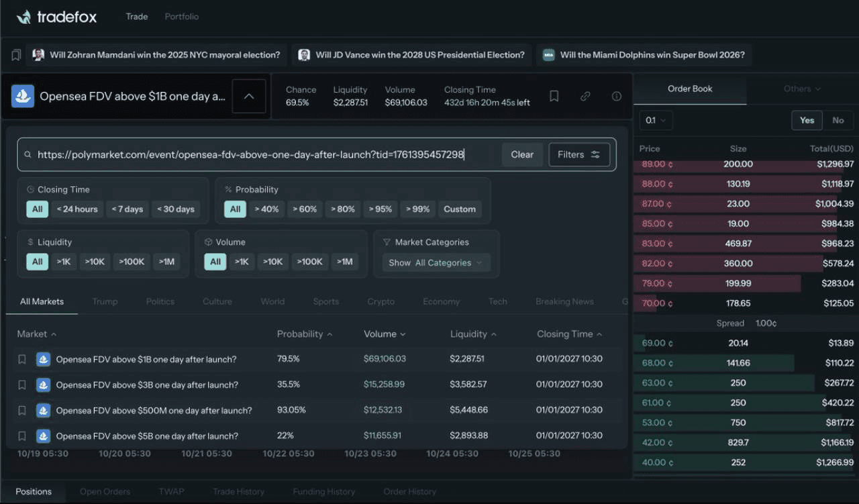Open the 0.1 price grouping dropdown
The width and height of the screenshot is (859, 504).
coord(656,120)
